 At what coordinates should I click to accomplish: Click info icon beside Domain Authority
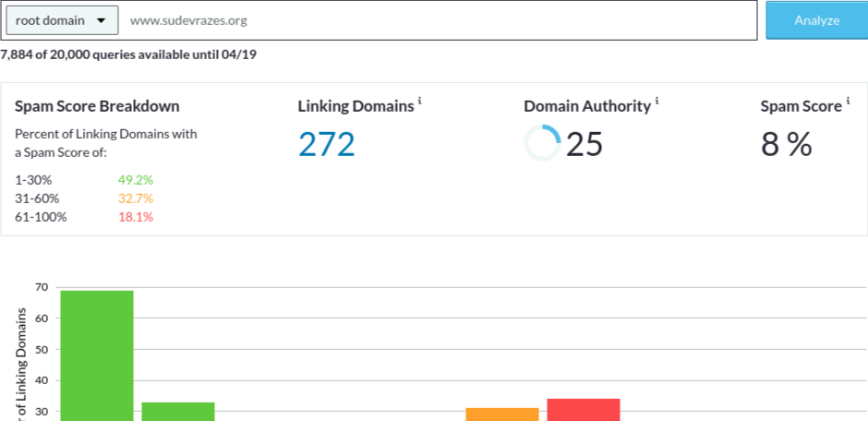pyautogui.click(x=657, y=101)
